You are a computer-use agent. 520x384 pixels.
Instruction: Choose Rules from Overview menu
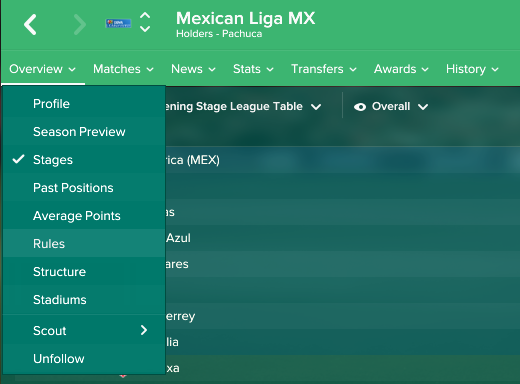84,243
